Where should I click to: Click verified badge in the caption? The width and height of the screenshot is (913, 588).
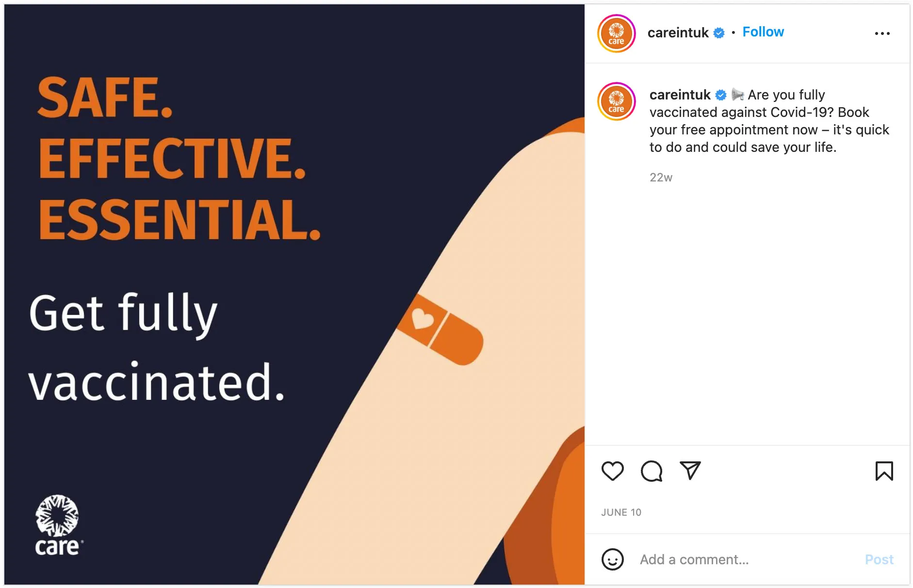pos(721,95)
